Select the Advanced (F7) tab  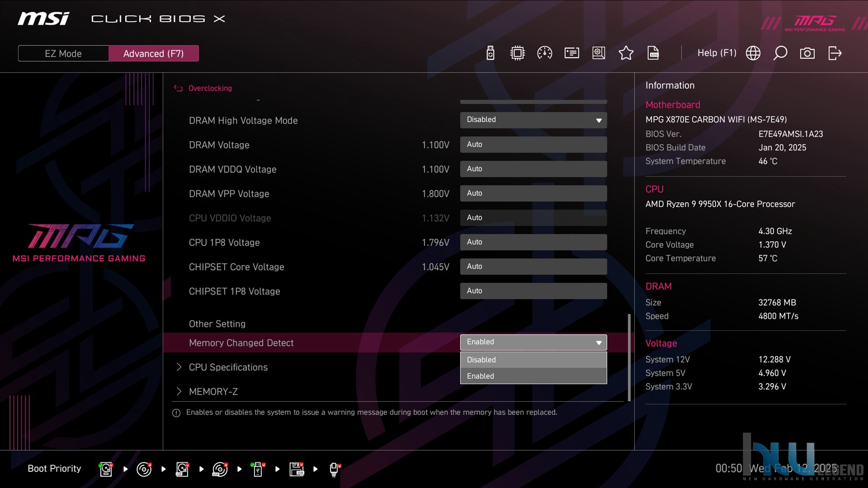pos(154,53)
